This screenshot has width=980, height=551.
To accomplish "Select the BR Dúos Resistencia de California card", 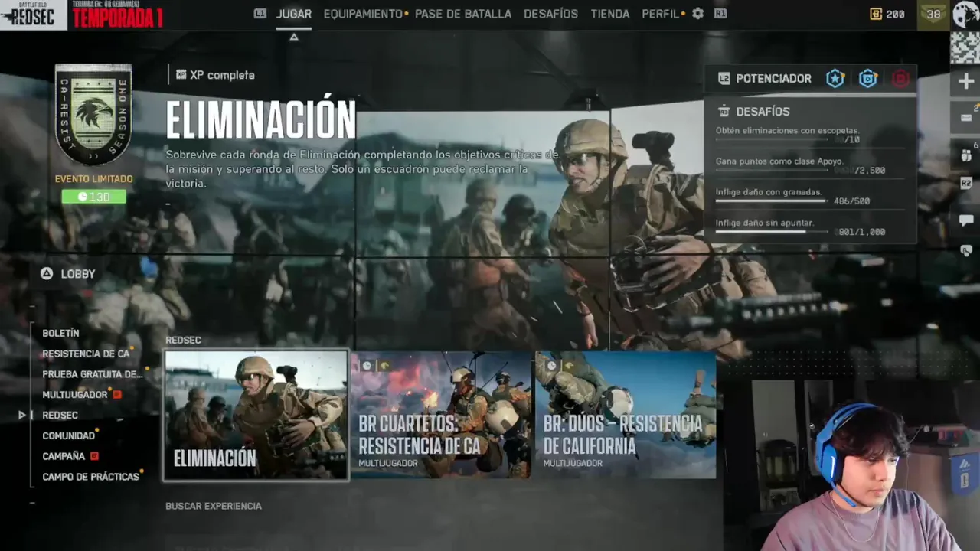I will pos(626,416).
